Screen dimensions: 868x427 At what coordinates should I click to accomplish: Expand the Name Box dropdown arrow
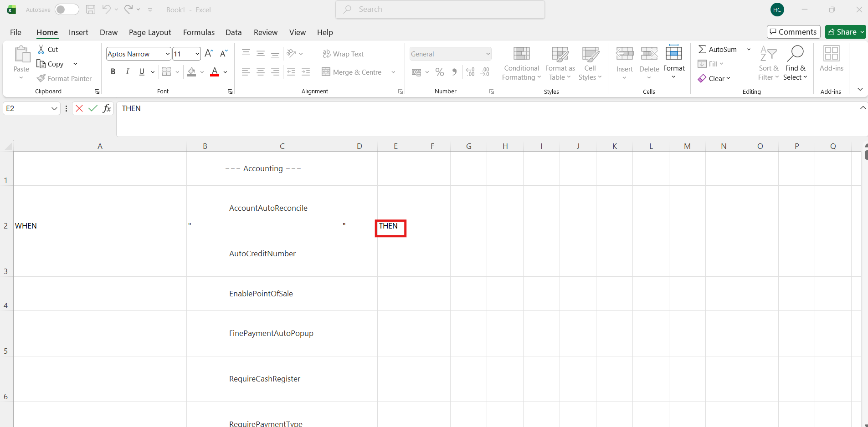point(54,108)
